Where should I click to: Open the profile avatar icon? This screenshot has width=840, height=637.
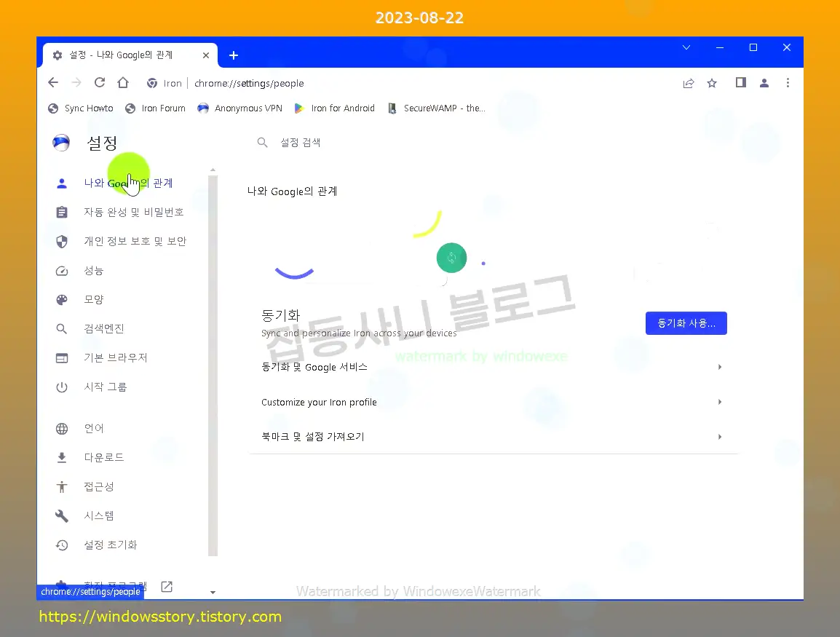764,83
